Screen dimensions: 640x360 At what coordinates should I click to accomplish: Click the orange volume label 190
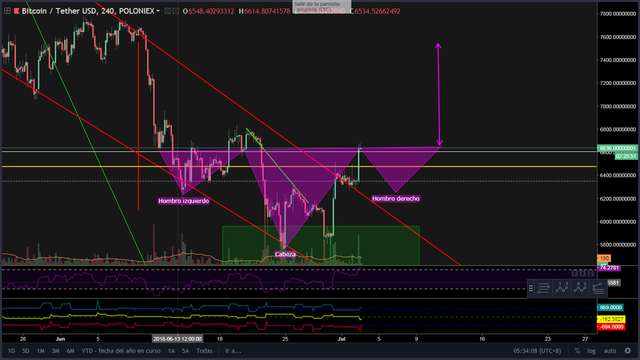pyautogui.click(x=604, y=258)
